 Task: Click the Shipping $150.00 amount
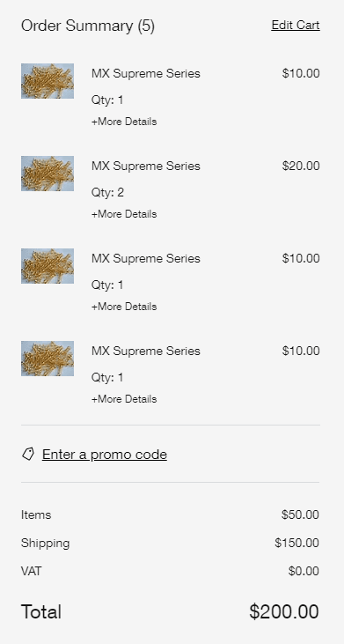pyautogui.click(x=296, y=543)
